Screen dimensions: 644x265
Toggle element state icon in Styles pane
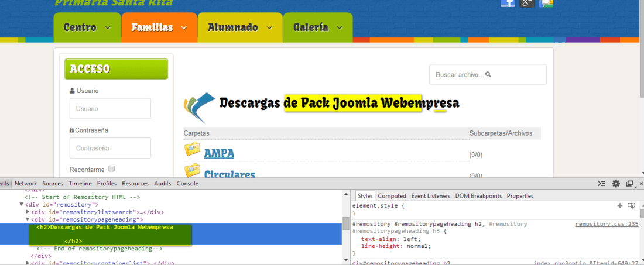(631, 205)
